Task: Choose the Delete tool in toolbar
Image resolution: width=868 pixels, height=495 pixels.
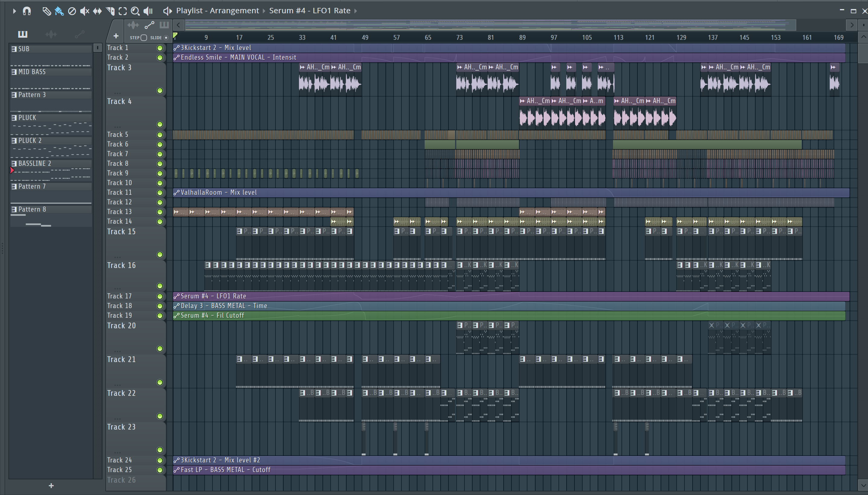Action: tap(72, 11)
